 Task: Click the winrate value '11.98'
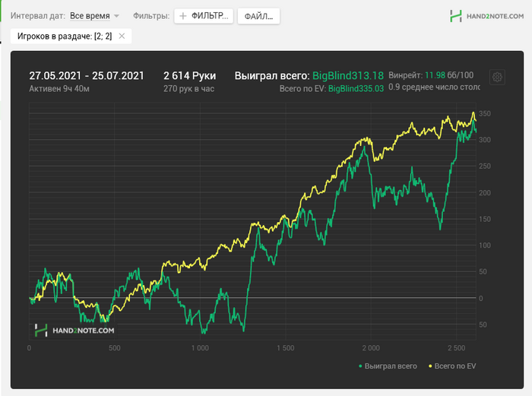pos(435,75)
